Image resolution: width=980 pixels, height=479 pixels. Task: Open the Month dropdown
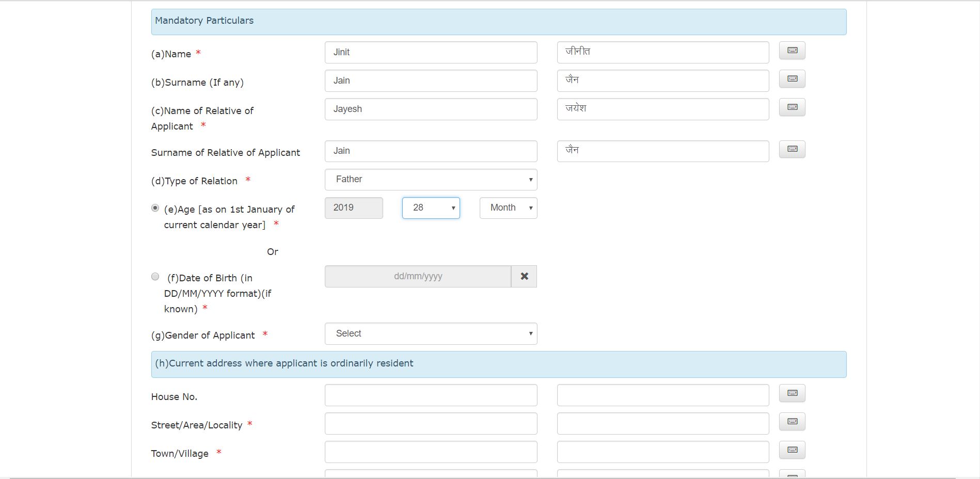pyautogui.click(x=508, y=208)
